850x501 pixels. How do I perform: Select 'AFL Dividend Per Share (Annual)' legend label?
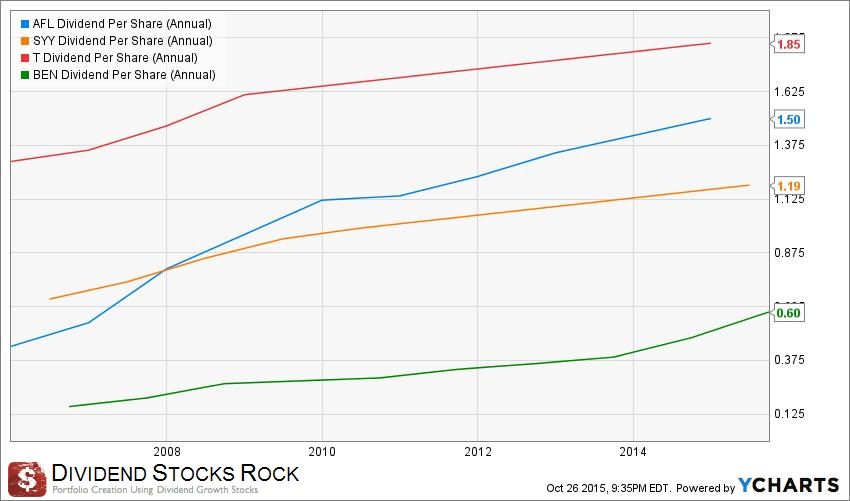tap(122, 24)
